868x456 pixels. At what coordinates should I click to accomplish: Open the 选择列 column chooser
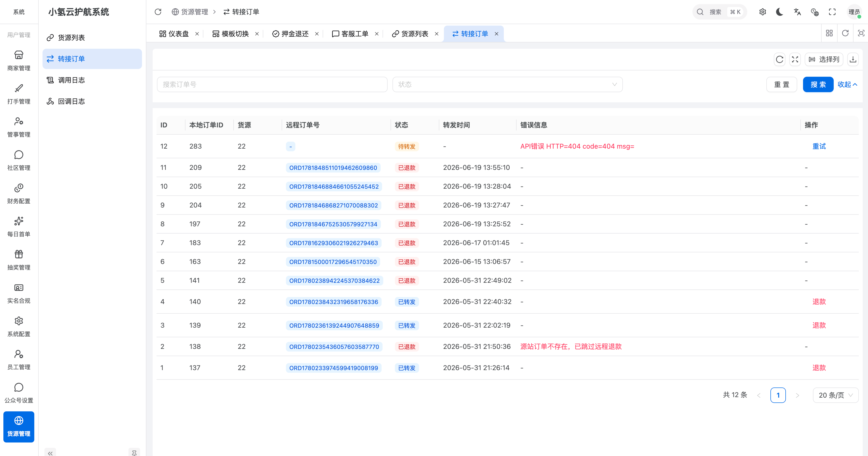pos(824,60)
